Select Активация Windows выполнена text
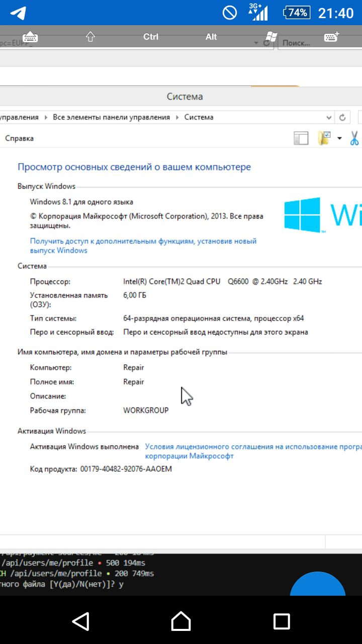The width and height of the screenshot is (362, 644). tap(84, 446)
